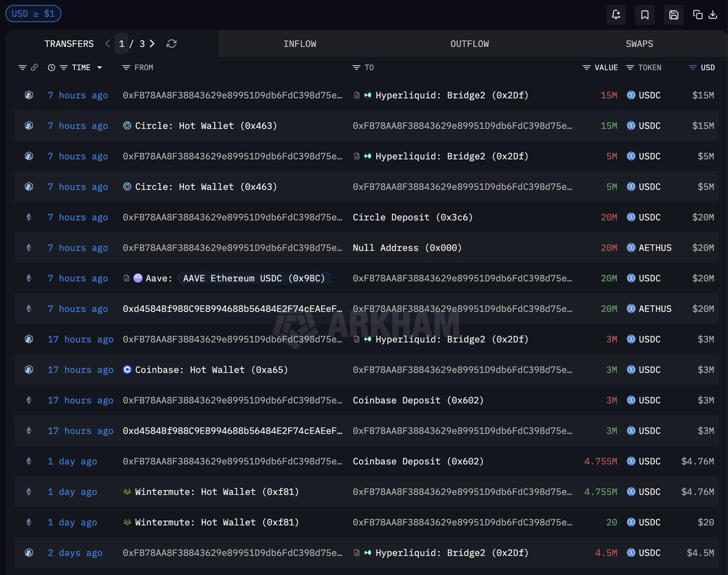The width and height of the screenshot is (728, 575).
Task: Go to next page of transfers
Action: (152, 44)
